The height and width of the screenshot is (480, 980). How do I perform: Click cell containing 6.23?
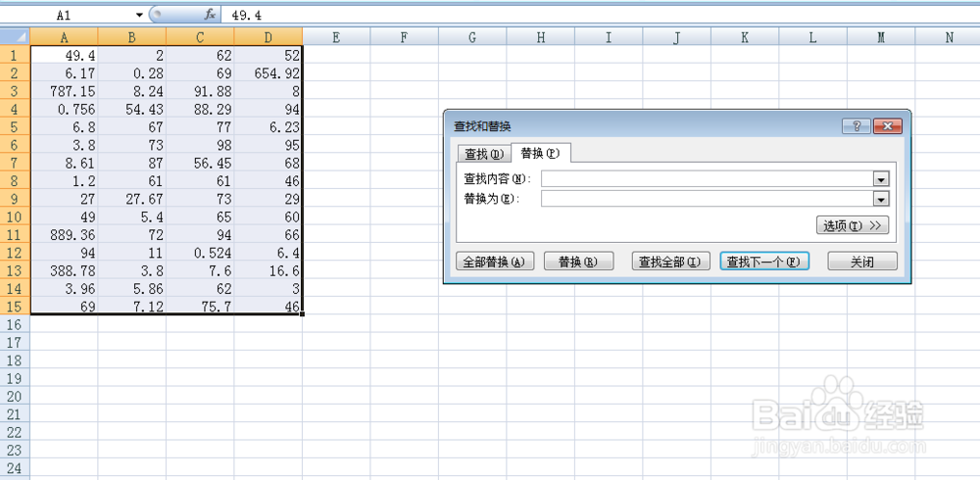pyautogui.click(x=269, y=127)
